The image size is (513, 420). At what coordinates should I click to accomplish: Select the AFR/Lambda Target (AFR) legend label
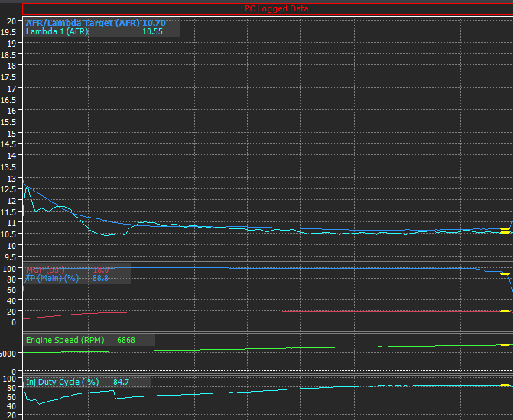[83, 23]
